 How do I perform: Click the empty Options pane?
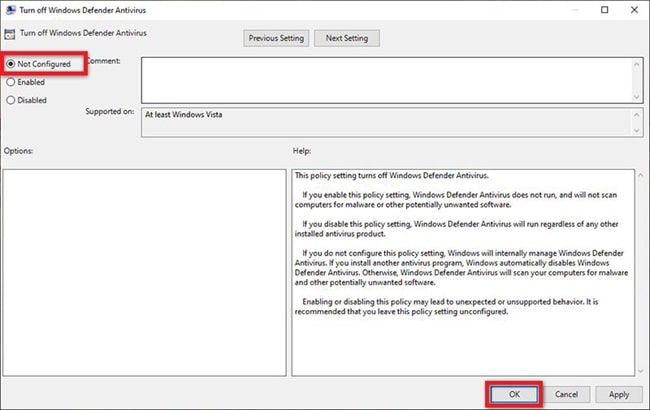point(144,272)
